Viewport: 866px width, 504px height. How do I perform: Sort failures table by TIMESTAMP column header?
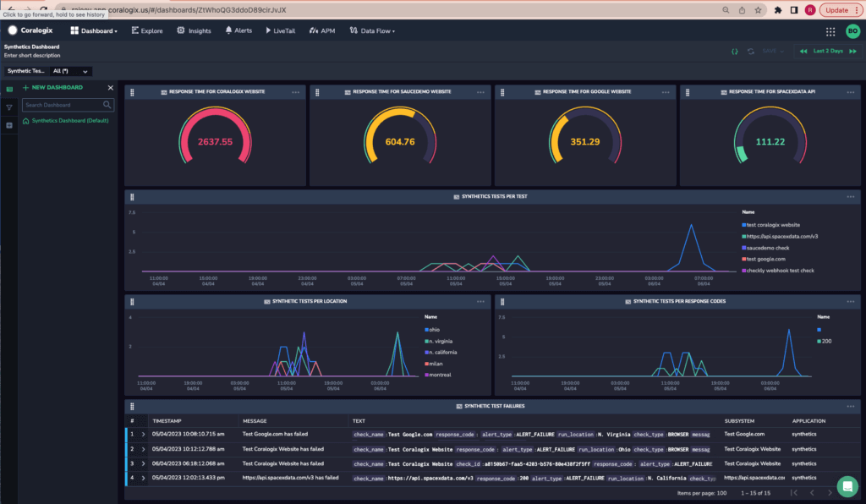(x=167, y=421)
